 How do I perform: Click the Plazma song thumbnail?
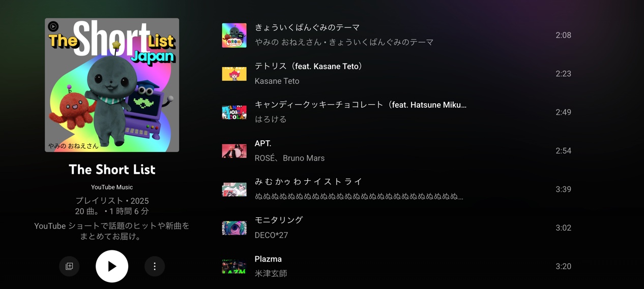pos(234,266)
